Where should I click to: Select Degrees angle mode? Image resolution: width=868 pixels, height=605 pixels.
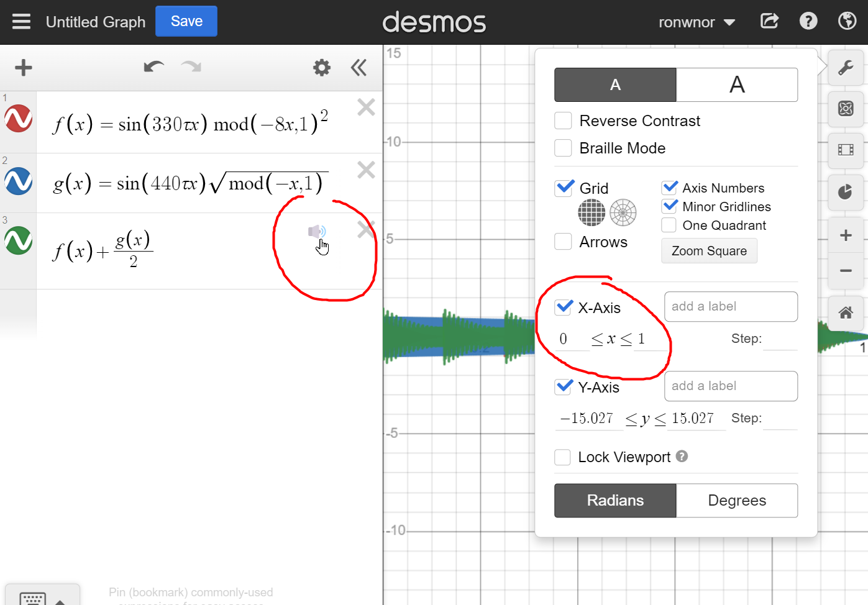737,501
